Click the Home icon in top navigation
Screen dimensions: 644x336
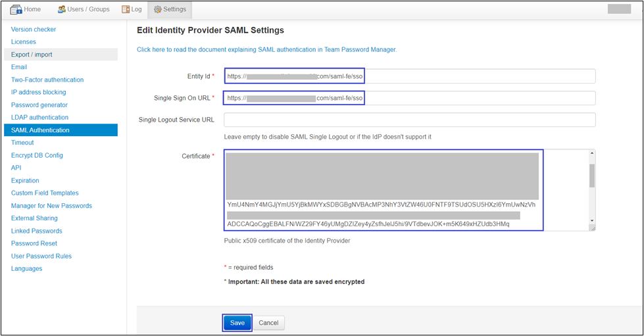(x=16, y=9)
